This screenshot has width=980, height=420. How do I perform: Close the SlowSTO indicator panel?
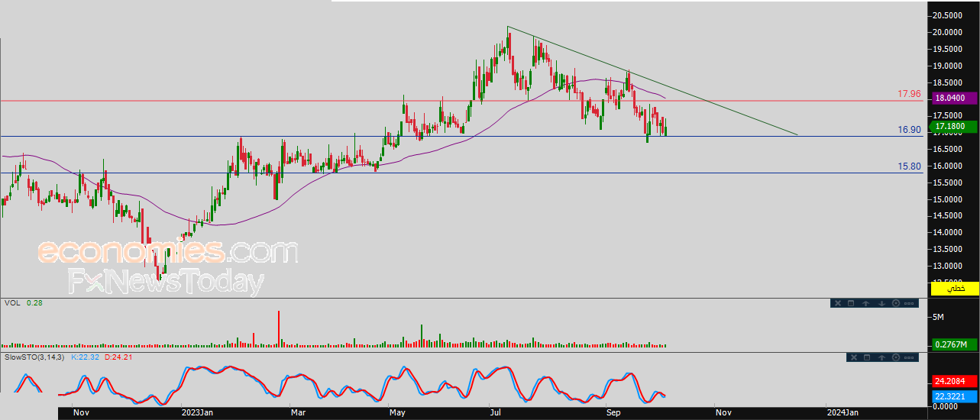854,357
